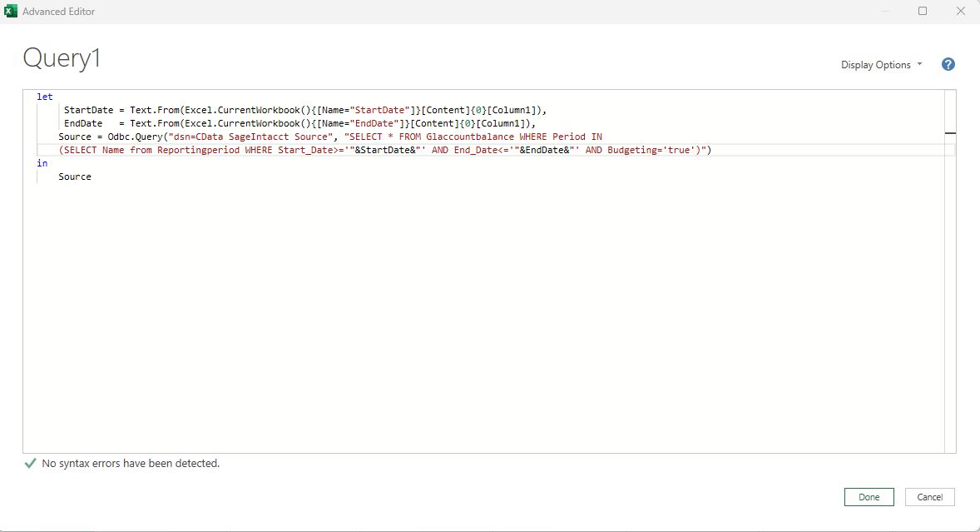980x532 pixels.
Task: Click the "dsn=CData SageIntacct Source" string
Action: [x=251, y=137]
